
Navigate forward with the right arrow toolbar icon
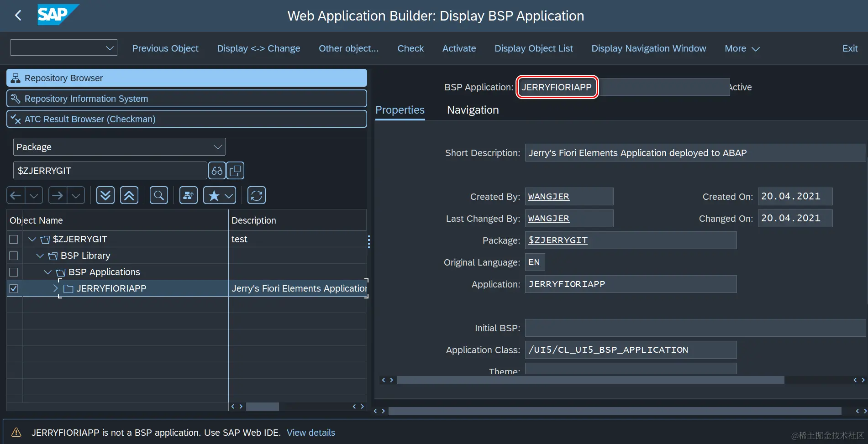coord(58,196)
